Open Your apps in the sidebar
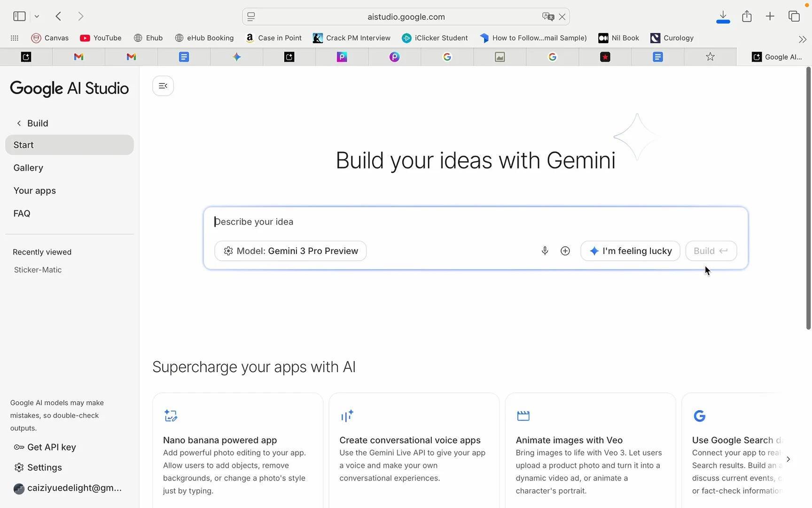This screenshot has height=508, width=812. (34, 190)
